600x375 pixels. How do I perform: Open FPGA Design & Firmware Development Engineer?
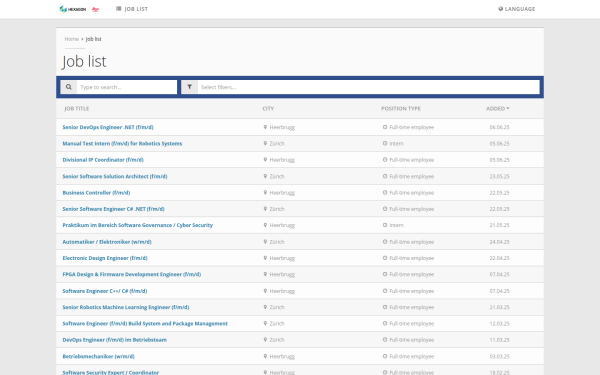pyautogui.click(x=132, y=274)
